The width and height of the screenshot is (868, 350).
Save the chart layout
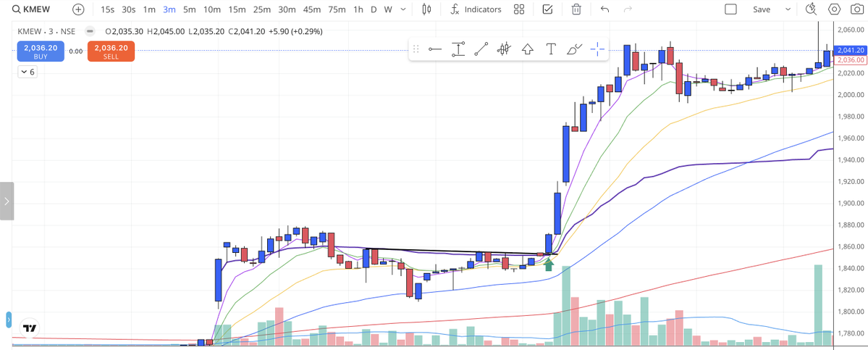[761, 9]
